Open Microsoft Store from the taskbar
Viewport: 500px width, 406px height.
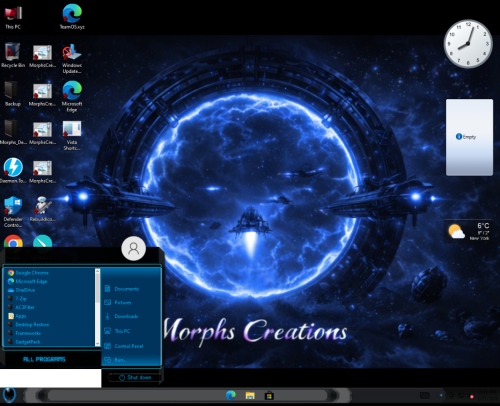[269, 396]
